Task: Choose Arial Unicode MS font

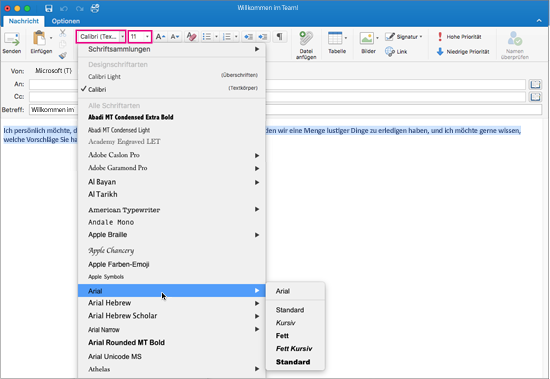Action: click(x=172, y=357)
